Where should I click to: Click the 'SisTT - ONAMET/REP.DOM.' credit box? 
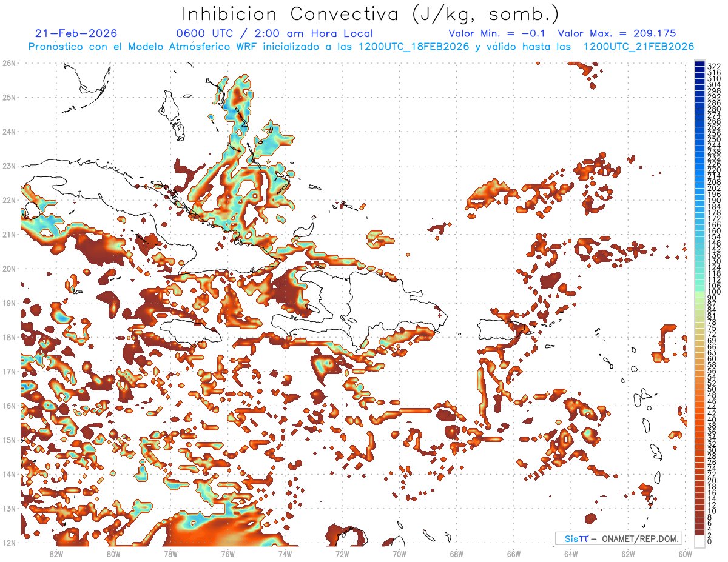[x=618, y=538]
